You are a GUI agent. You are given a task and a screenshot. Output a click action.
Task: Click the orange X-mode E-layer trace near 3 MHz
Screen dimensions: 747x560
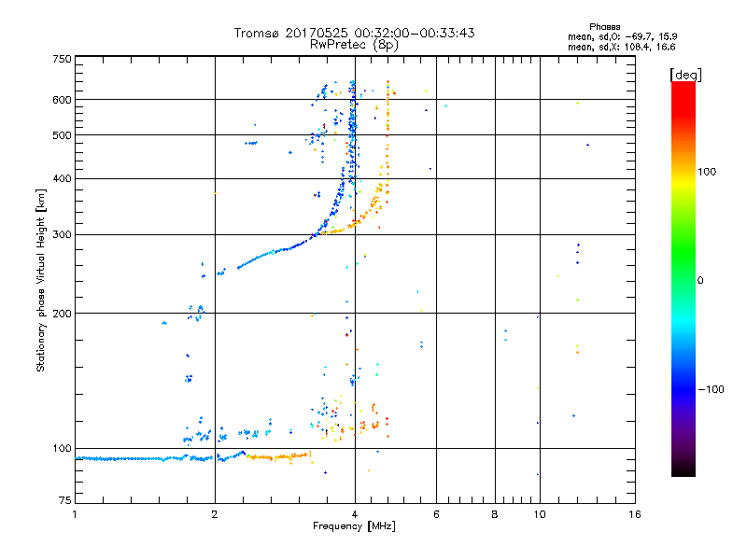[280, 456]
